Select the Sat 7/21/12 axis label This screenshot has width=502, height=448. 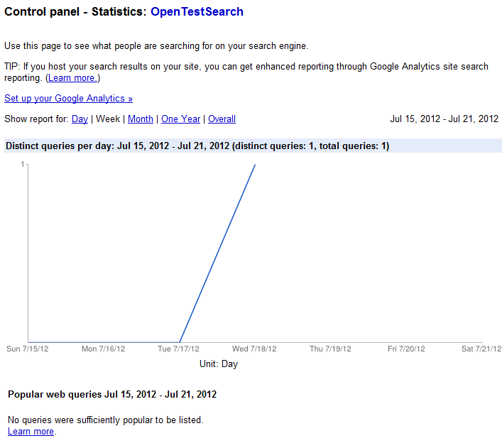point(481,349)
